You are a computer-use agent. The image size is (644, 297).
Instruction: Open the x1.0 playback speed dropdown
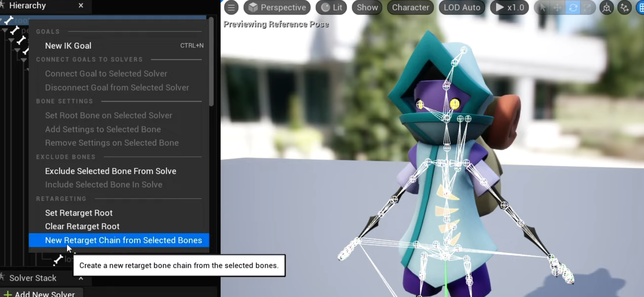(510, 7)
